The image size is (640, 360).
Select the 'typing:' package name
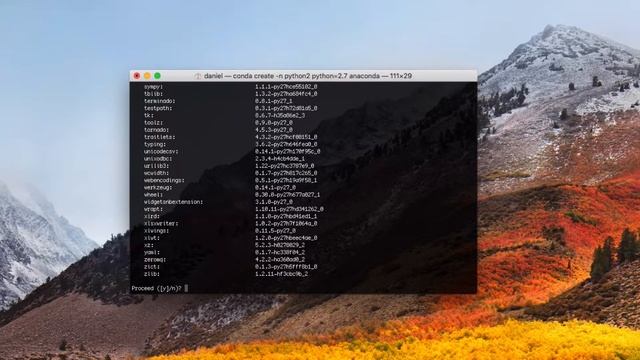(x=155, y=144)
